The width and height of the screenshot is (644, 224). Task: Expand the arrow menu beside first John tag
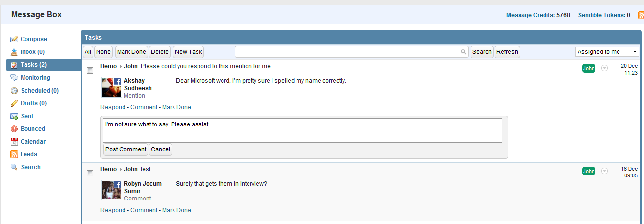pos(604,68)
